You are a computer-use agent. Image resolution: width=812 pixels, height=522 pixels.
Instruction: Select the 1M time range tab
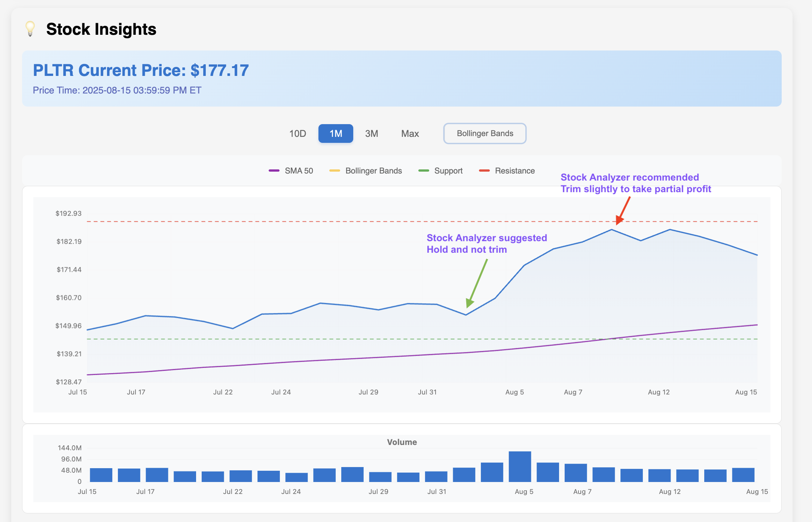pyautogui.click(x=336, y=133)
